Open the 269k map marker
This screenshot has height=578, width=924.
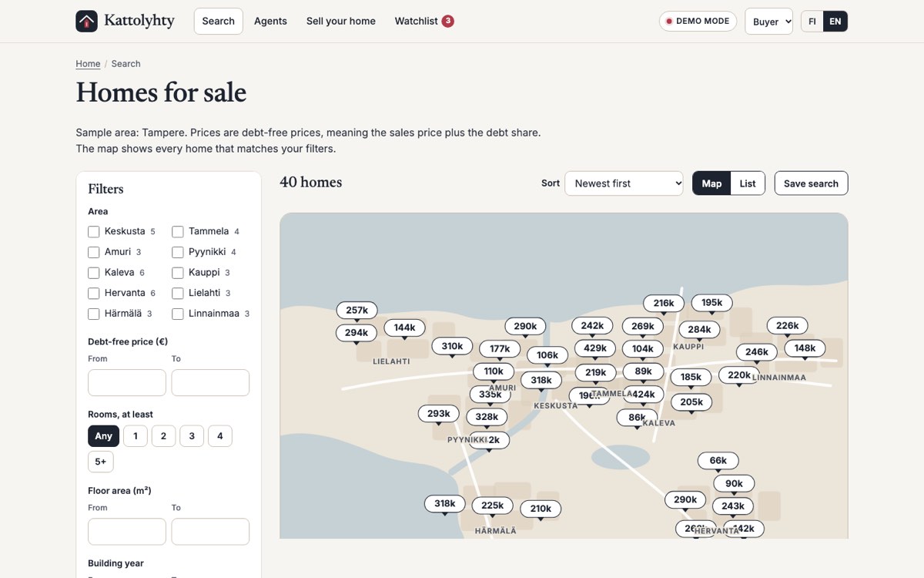(x=643, y=326)
